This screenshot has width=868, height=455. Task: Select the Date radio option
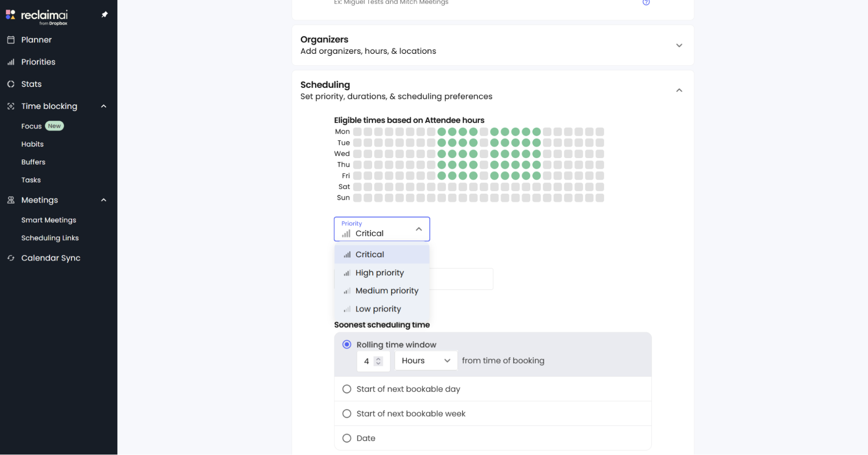tap(347, 438)
